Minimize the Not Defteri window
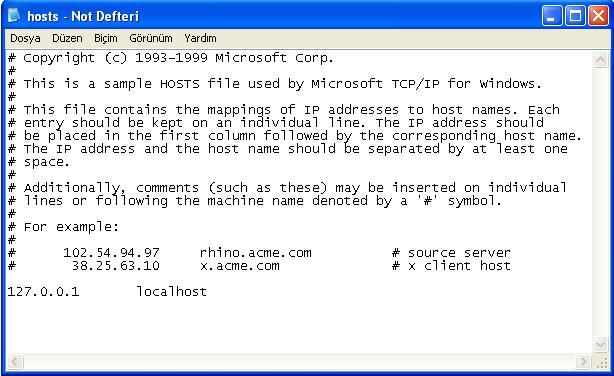The width and height of the screenshot is (614, 376). 552,16
